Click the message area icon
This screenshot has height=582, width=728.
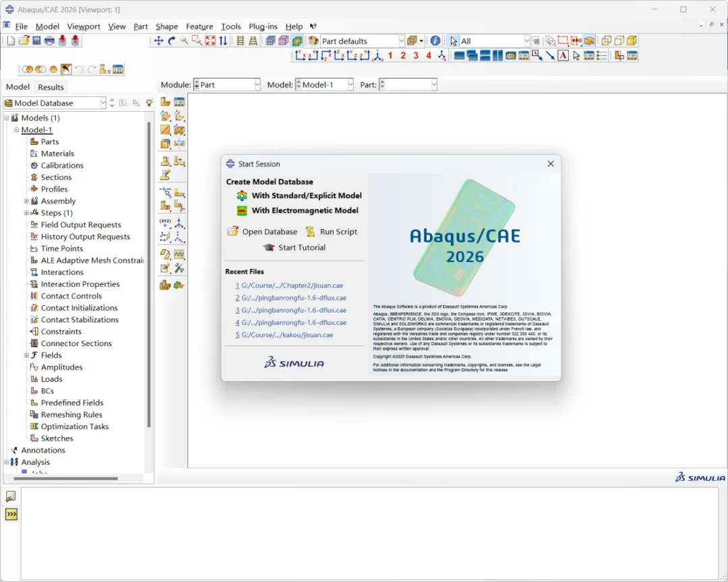click(10, 496)
